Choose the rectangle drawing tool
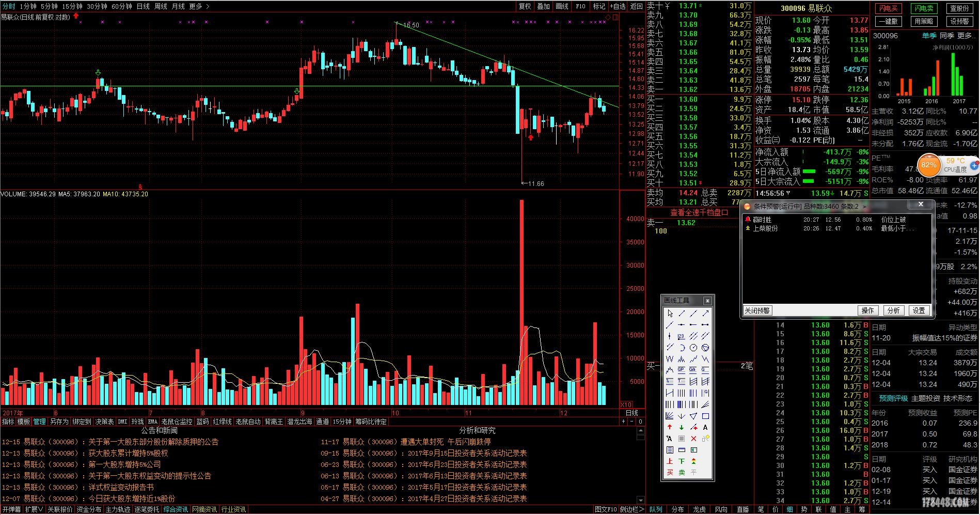This screenshot has height=515, width=980. [705, 416]
